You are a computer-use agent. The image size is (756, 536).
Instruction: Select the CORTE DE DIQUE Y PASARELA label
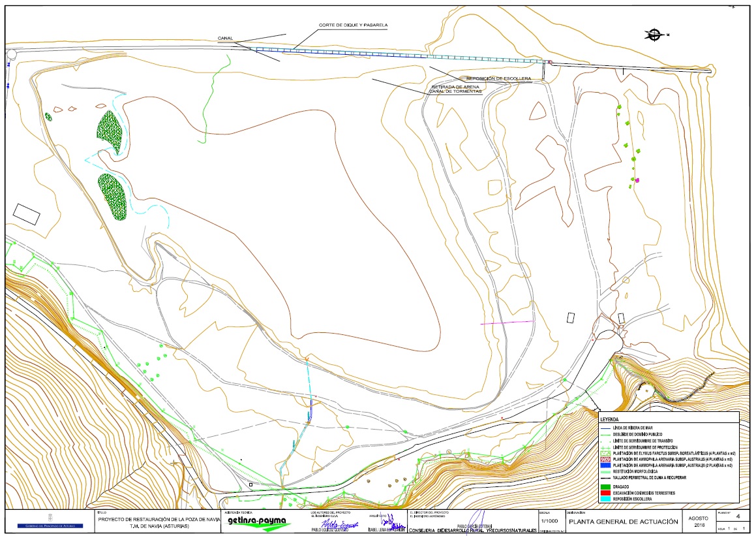(353, 25)
